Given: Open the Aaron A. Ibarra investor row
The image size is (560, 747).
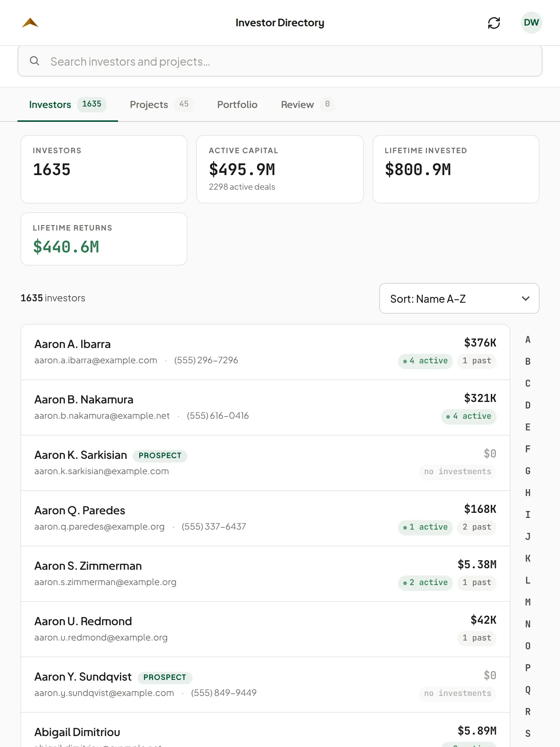Looking at the screenshot, I should point(265,352).
